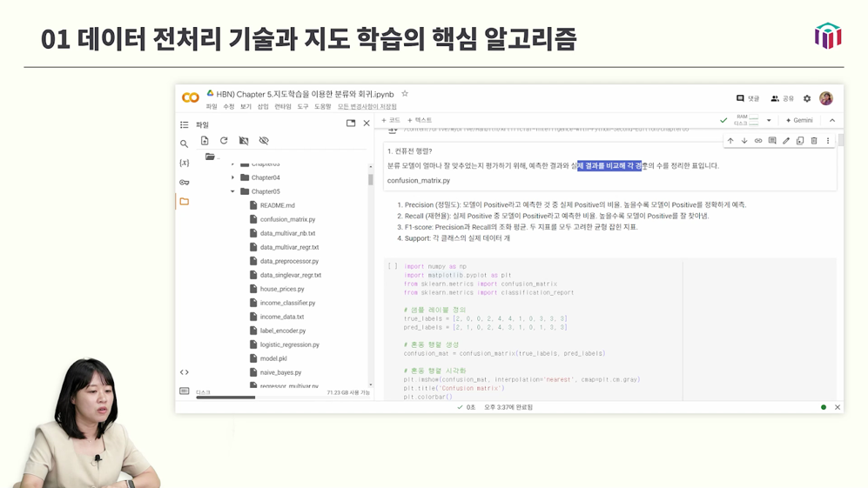Screen dimensions: 868x488
Task: Refresh the file browser listing
Action: (224, 141)
